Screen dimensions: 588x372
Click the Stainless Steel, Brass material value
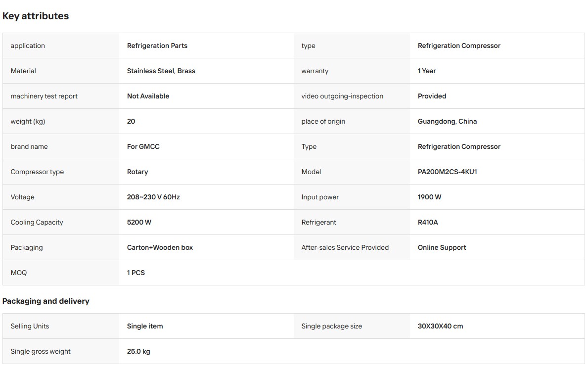tap(161, 71)
